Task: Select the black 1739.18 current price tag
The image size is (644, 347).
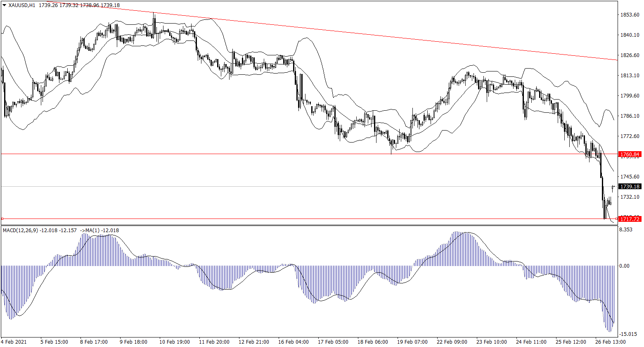Action: click(630, 187)
